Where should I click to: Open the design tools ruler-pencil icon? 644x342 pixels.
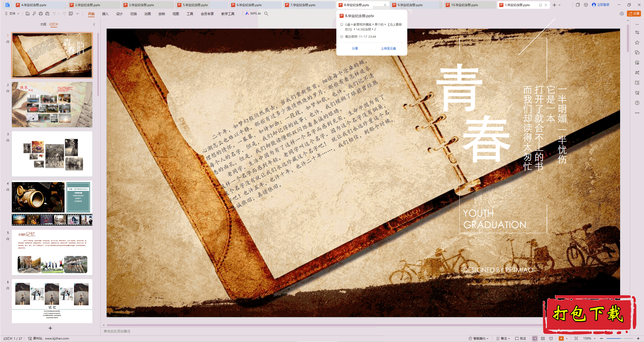point(637,73)
